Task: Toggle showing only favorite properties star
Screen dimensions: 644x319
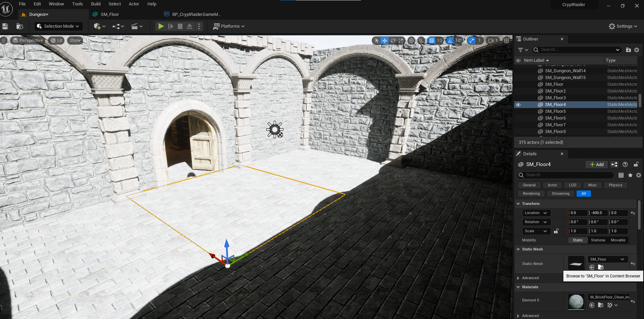Action: [630, 175]
